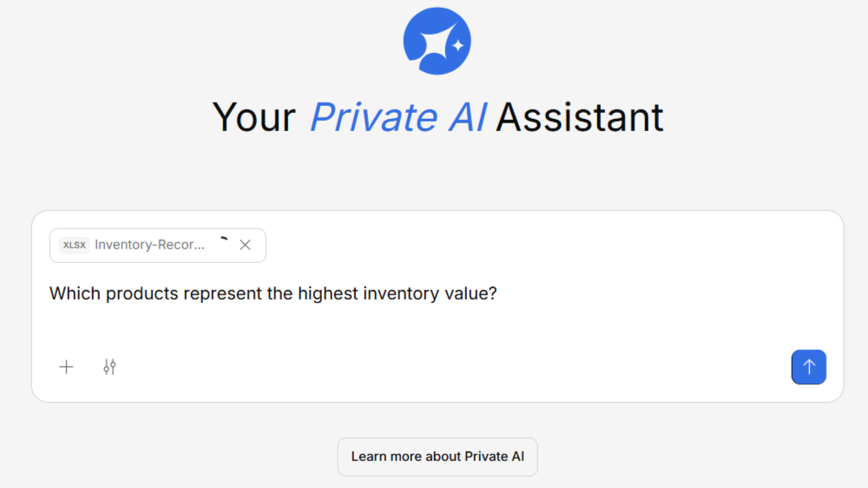Click the blue italic "Private AI" heading text
Screen dimensions: 868x488
[x=398, y=117]
